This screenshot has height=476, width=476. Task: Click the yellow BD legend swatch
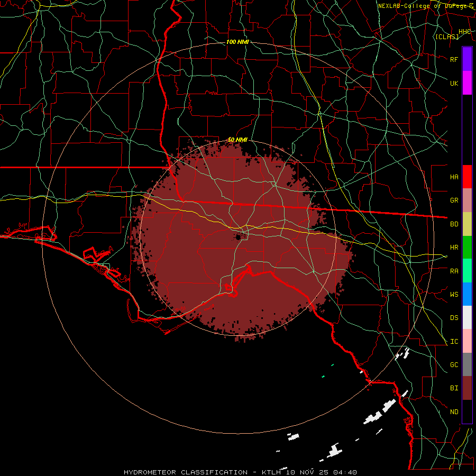pyautogui.click(x=467, y=224)
